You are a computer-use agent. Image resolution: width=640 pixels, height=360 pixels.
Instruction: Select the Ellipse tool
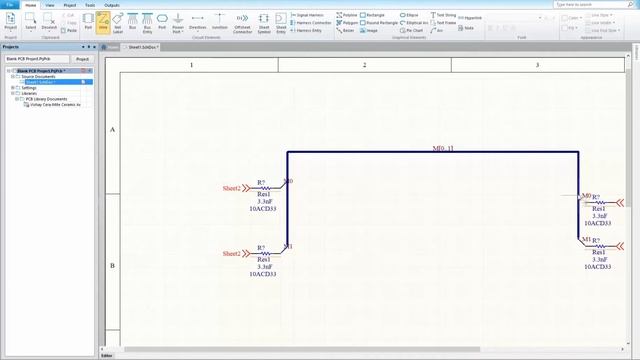pyautogui.click(x=409, y=15)
